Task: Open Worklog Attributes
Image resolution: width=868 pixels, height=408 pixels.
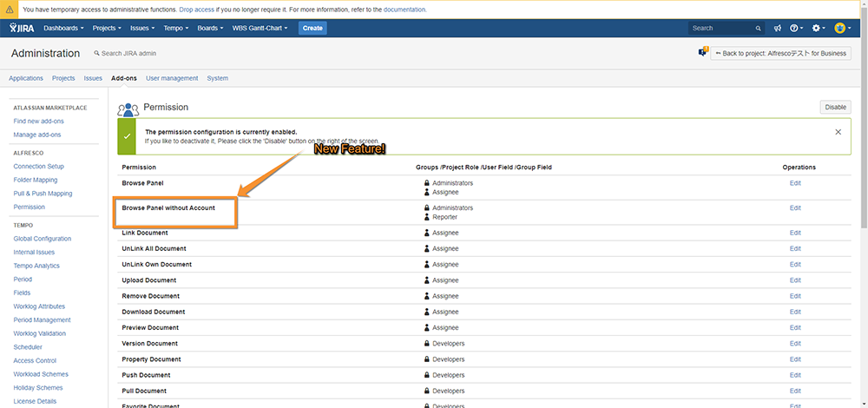Action: pos(39,306)
